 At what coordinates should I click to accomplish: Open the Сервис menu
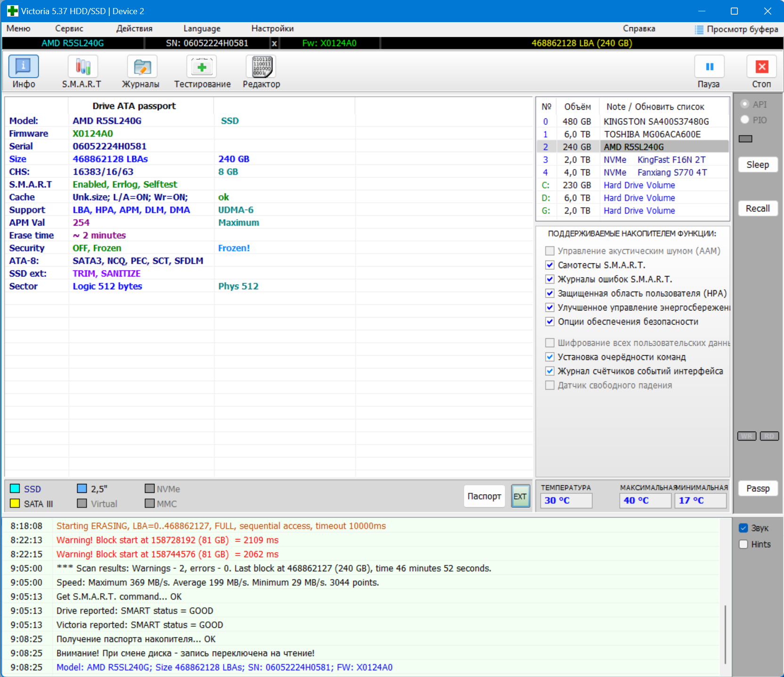pyautogui.click(x=69, y=28)
